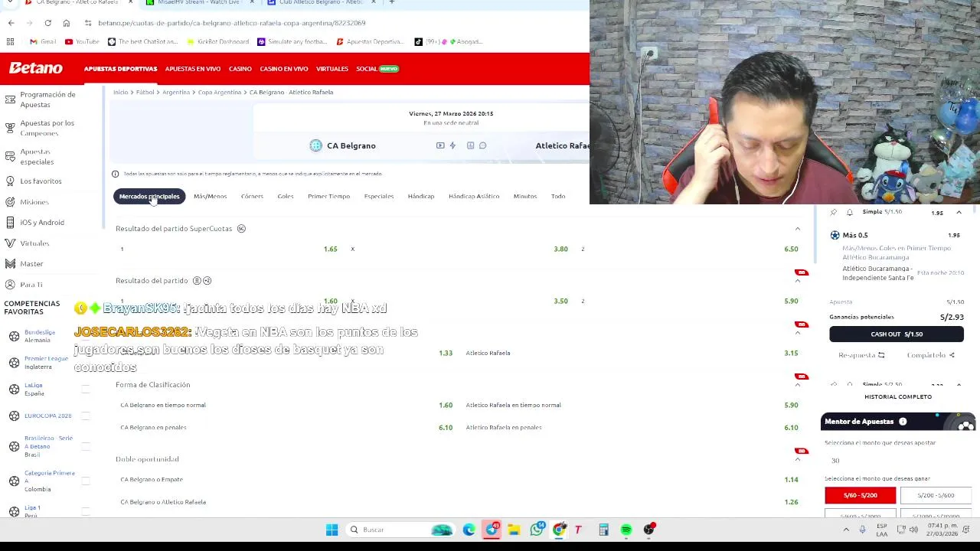Viewport: 980px width, 551px height.
Task: Open the SOCIAL menu item
Action: click(377, 69)
